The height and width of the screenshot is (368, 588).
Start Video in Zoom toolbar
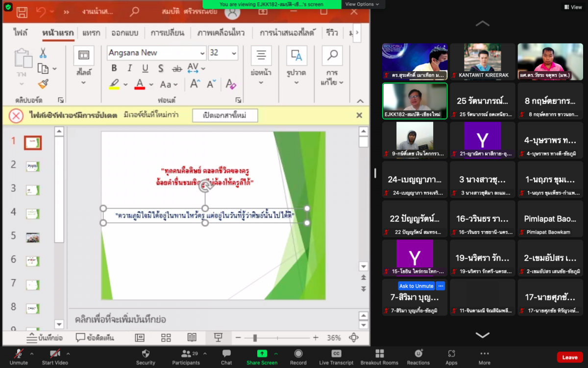coord(54,357)
